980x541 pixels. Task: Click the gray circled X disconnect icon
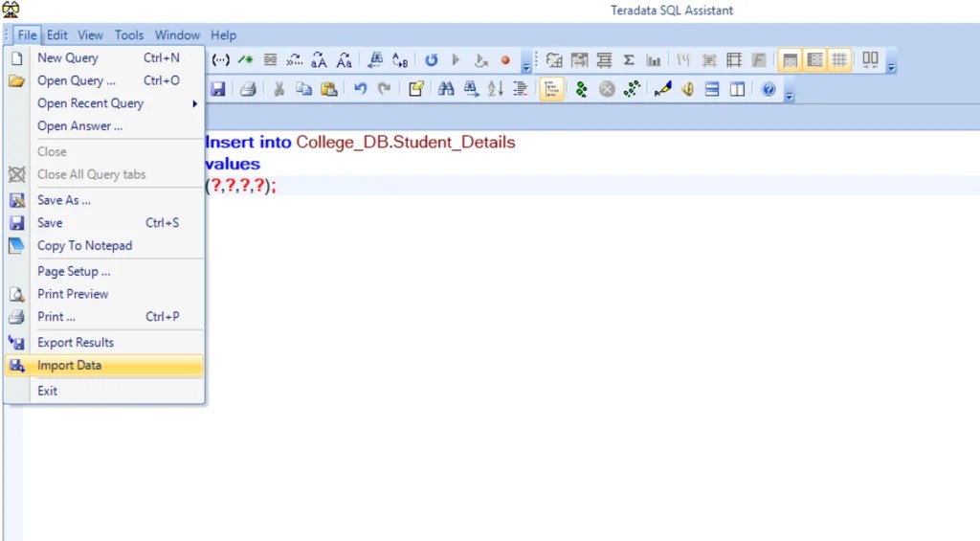[x=607, y=89]
